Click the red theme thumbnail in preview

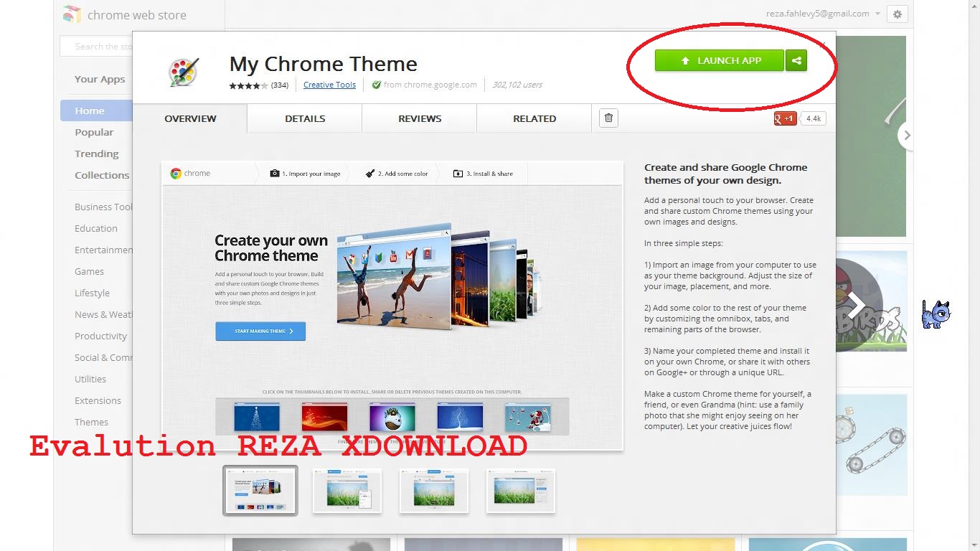[324, 417]
